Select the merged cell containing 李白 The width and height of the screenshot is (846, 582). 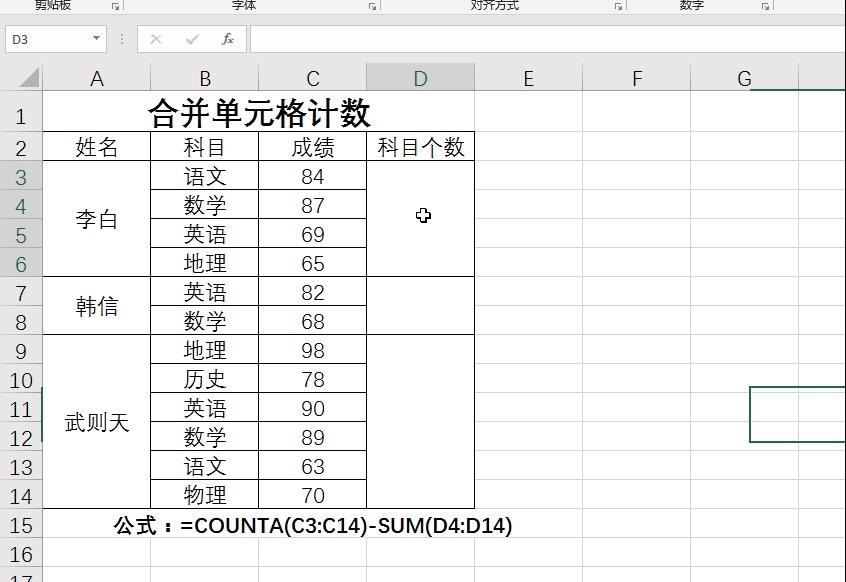[97, 219]
